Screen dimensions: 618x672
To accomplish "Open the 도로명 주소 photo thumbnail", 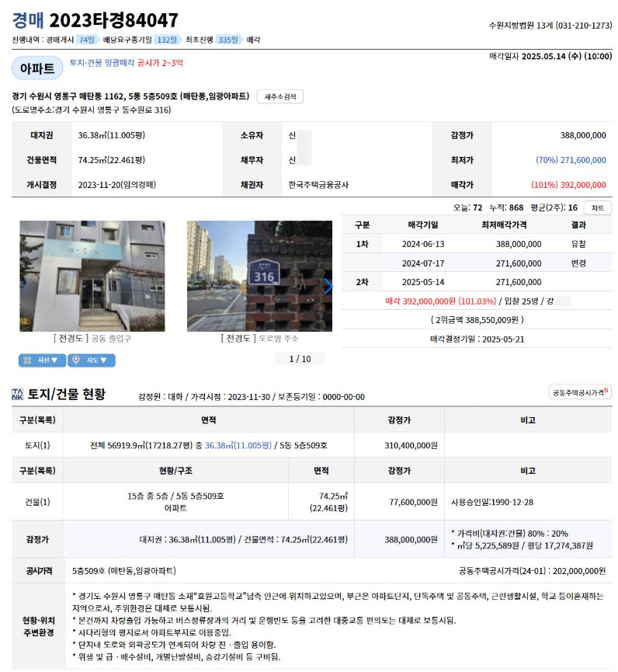I will point(259,276).
